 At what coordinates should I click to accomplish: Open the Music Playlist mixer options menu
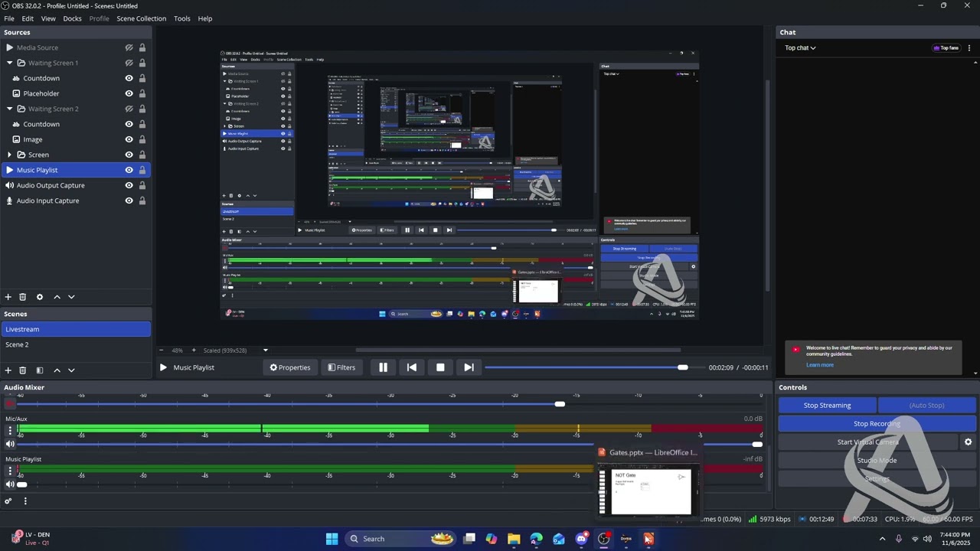10,471
